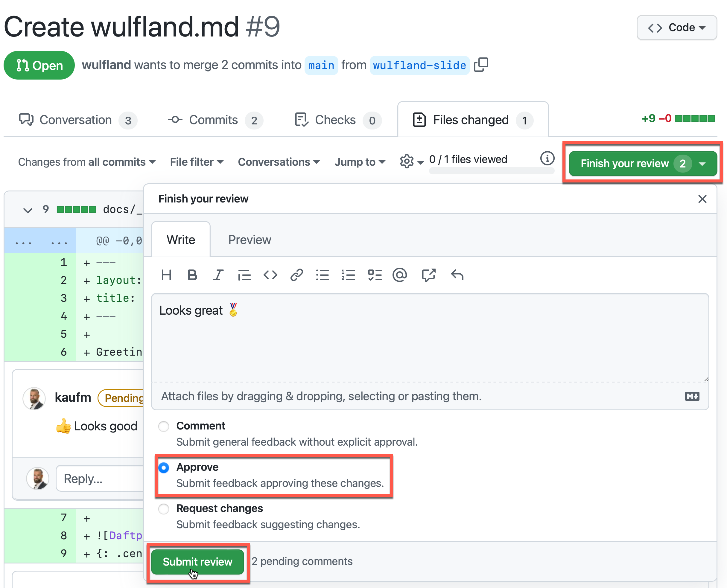Expand the Jump to dropdown
The width and height of the screenshot is (727, 588).
point(360,162)
